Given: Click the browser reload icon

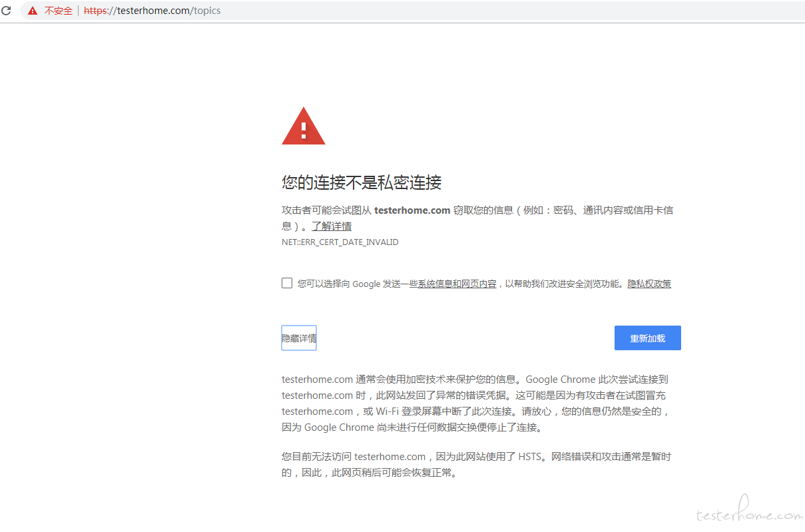Looking at the screenshot, I should click(x=7, y=11).
